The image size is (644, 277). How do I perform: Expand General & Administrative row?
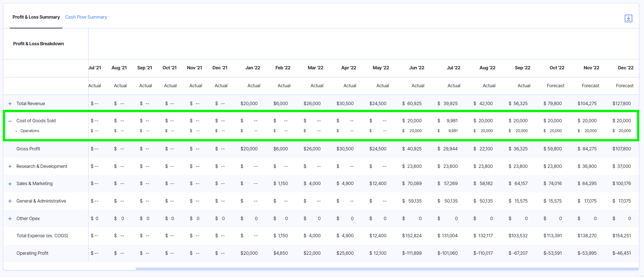pyautogui.click(x=10, y=201)
